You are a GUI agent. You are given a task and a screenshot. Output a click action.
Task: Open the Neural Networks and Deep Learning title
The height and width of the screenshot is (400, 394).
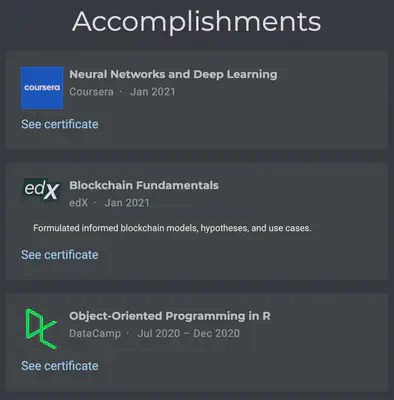173,74
